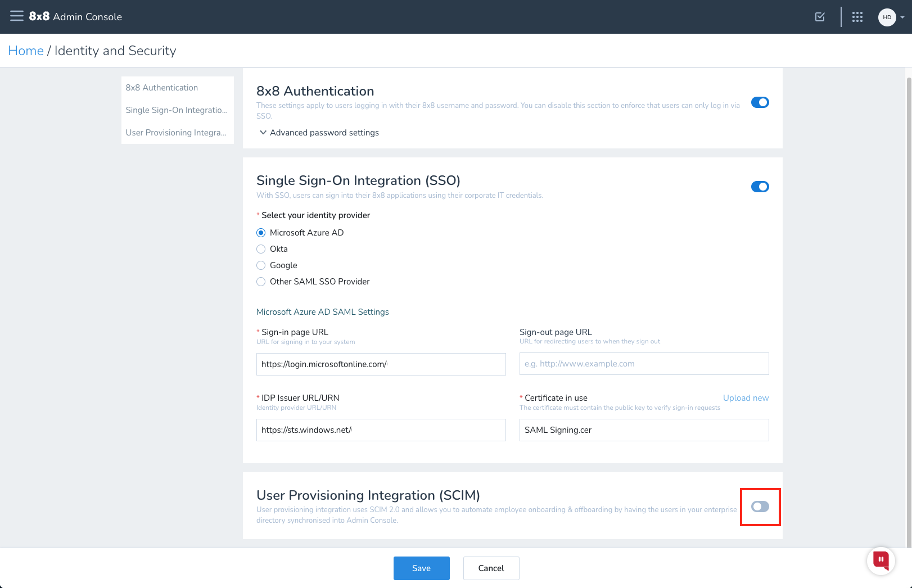Disable the 8x8 Authentication toggle
The image size is (912, 588).
point(760,102)
